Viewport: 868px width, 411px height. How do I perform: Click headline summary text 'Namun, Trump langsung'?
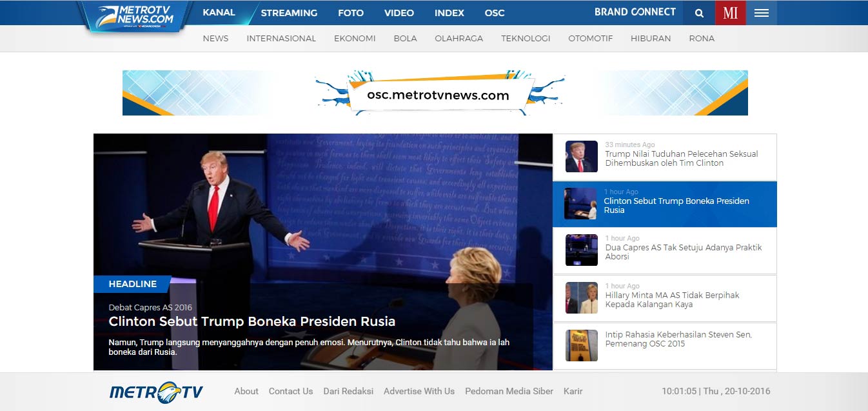309,347
